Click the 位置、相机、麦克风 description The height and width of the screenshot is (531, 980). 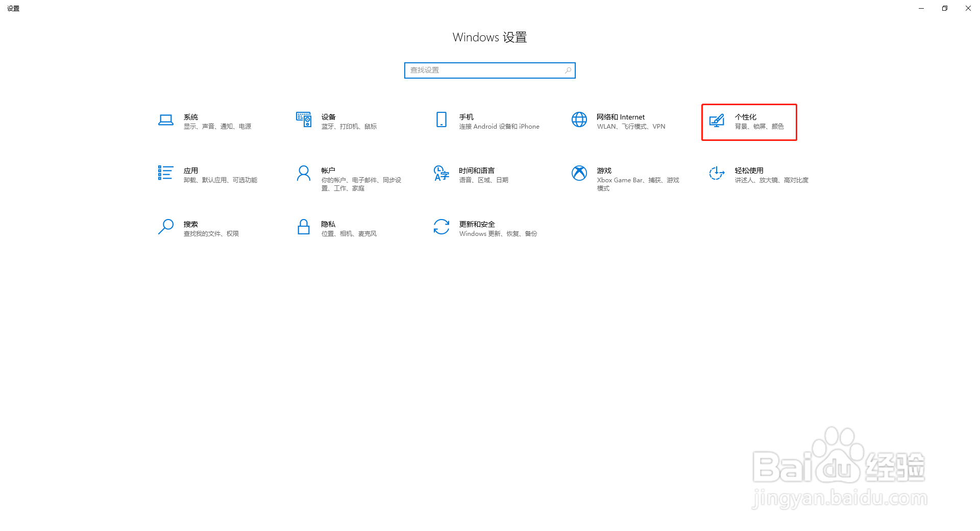click(349, 234)
